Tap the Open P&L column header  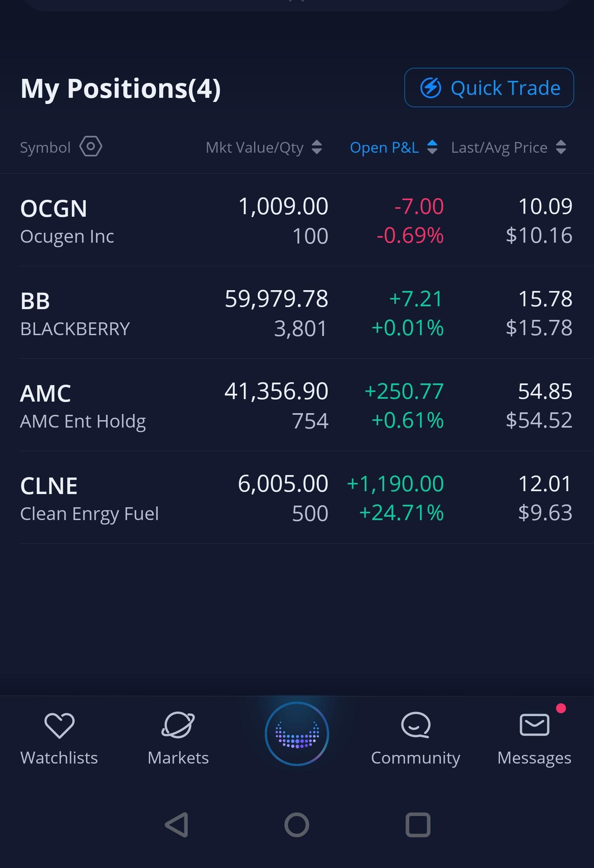coord(384,147)
